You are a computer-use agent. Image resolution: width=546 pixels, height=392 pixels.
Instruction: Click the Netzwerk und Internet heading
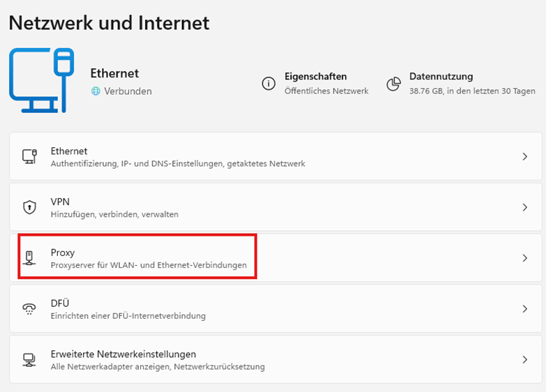pos(109,22)
